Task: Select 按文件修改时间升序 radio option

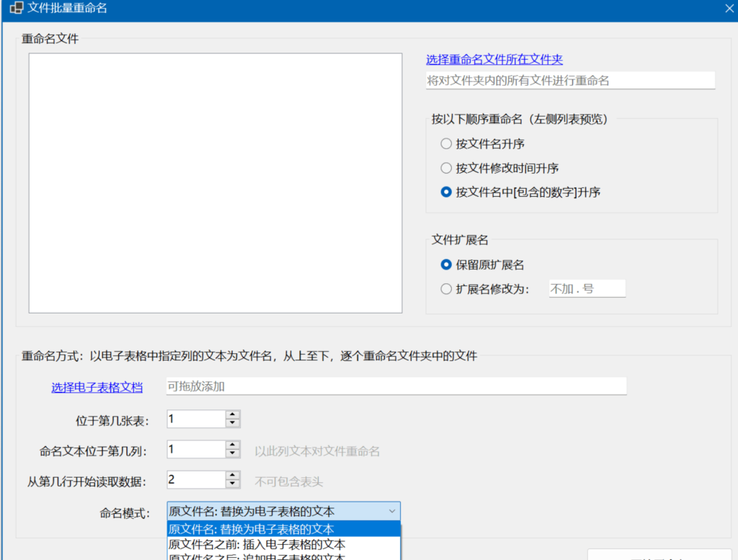Action: 446,169
